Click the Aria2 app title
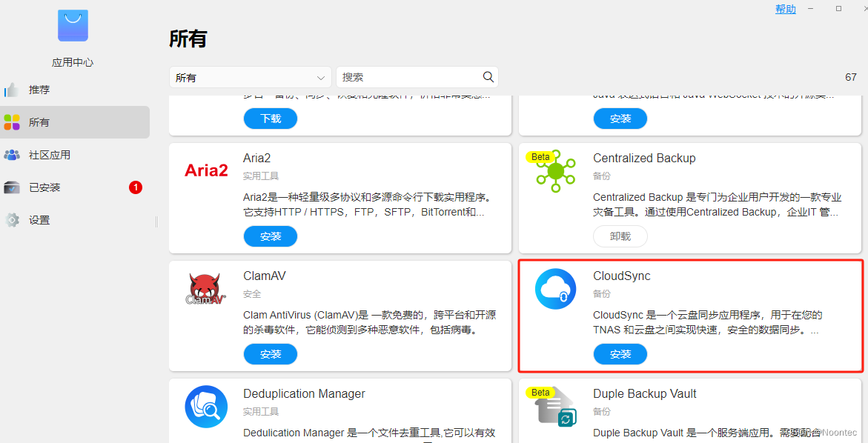 pyautogui.click(x=257, y=159)
